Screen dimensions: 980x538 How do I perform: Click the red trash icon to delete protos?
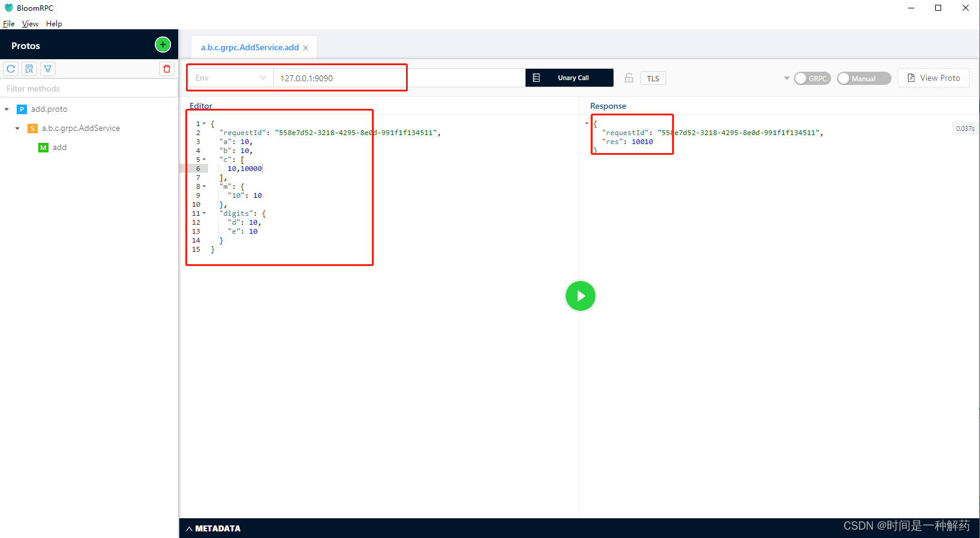pyautogui.click(x=166, y=68)
